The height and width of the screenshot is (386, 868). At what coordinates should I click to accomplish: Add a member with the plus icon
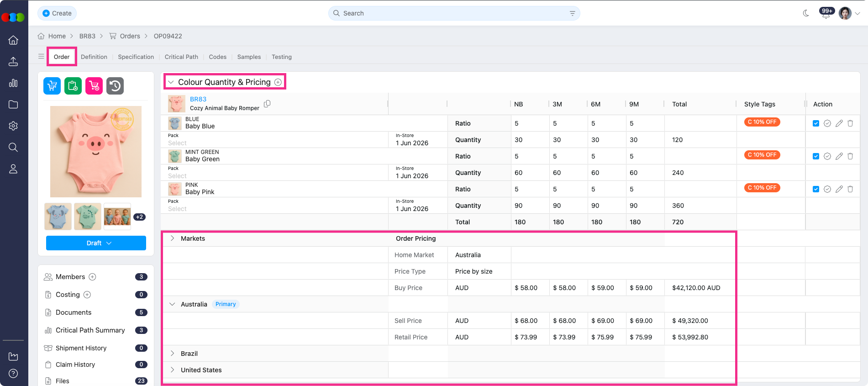pos(92,277)
